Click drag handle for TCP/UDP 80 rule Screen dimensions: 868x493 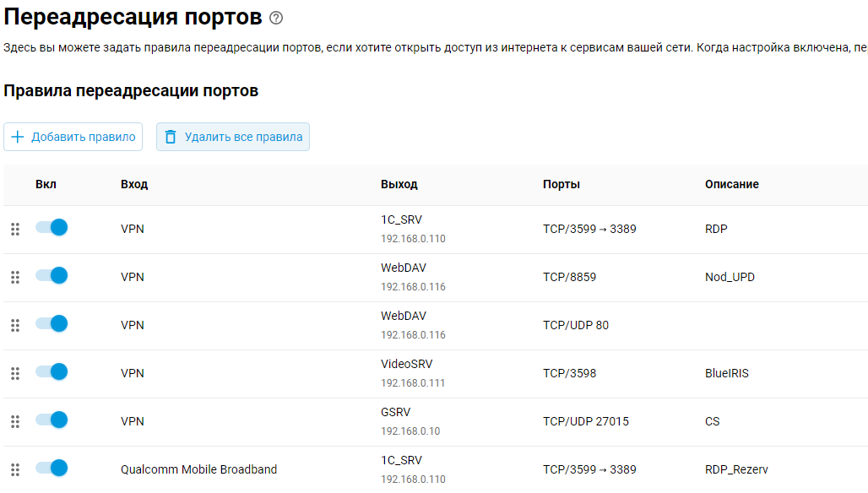15,325
